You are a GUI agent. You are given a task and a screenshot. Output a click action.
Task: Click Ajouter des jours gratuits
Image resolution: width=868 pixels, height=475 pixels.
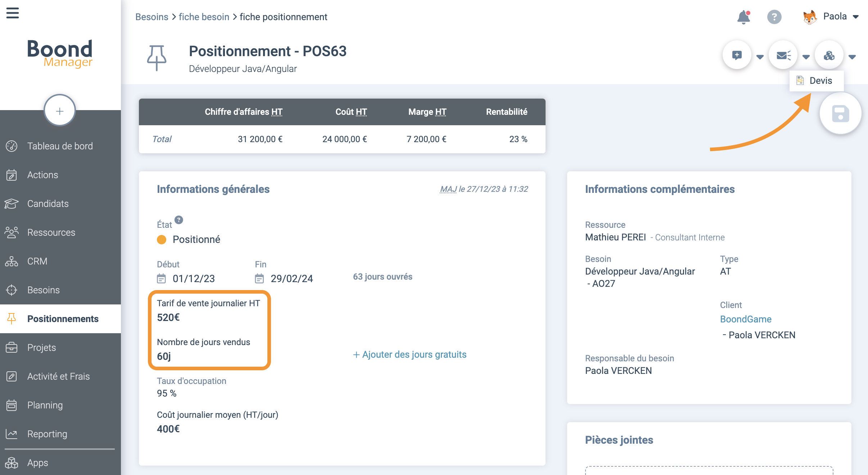(410, 355)
